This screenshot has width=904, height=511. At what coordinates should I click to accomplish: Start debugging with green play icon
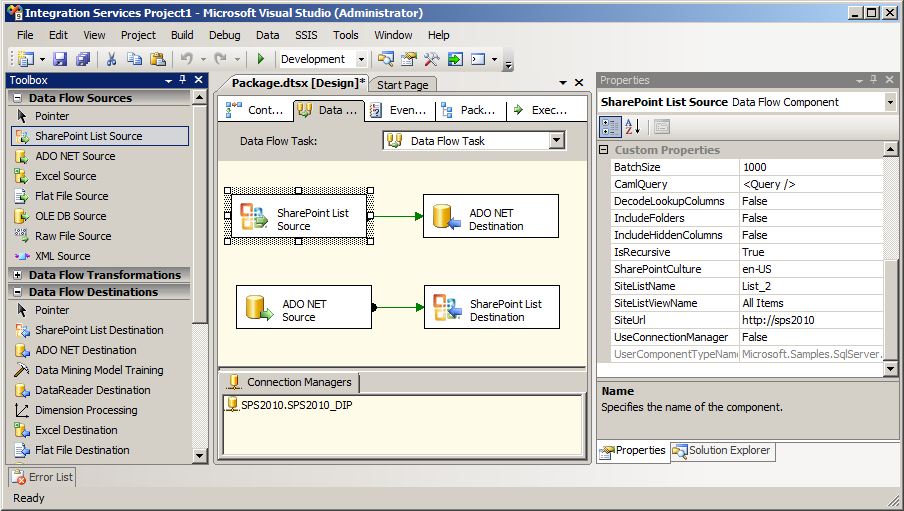pyautogui.click(x=261, y=59)
